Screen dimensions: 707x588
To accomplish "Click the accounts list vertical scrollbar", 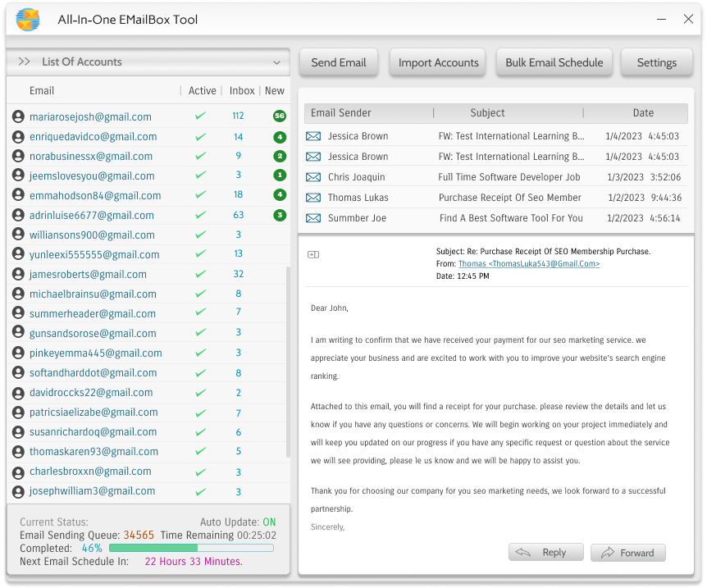I will point(287,361).
